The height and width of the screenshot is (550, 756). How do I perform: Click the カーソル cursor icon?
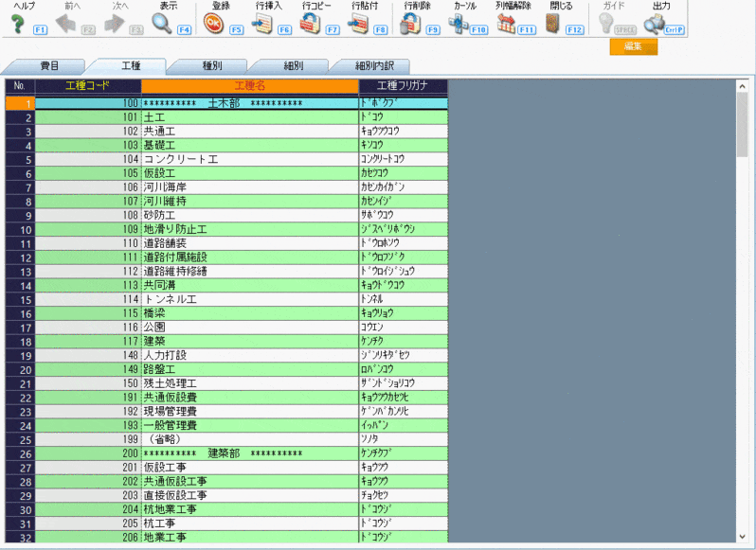pyautogui.click(x=458, y=24)
